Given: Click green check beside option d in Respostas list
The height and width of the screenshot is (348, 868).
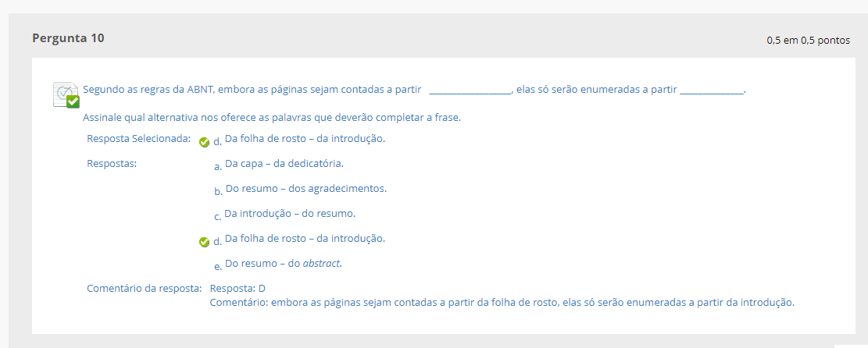Looking at the screenshot, I should (x=204, y=242).
